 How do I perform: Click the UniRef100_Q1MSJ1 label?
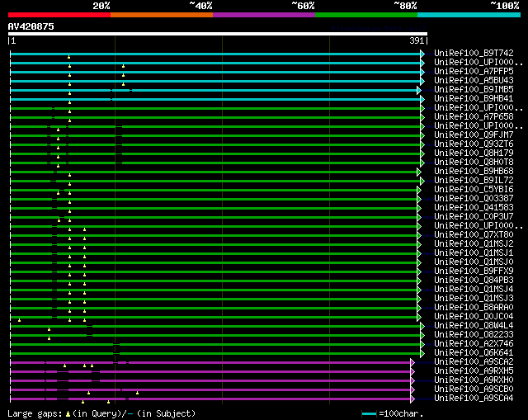point(474,253)
